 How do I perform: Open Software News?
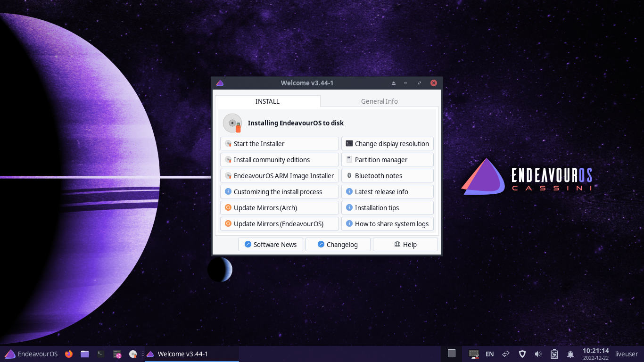coord(271,245)
